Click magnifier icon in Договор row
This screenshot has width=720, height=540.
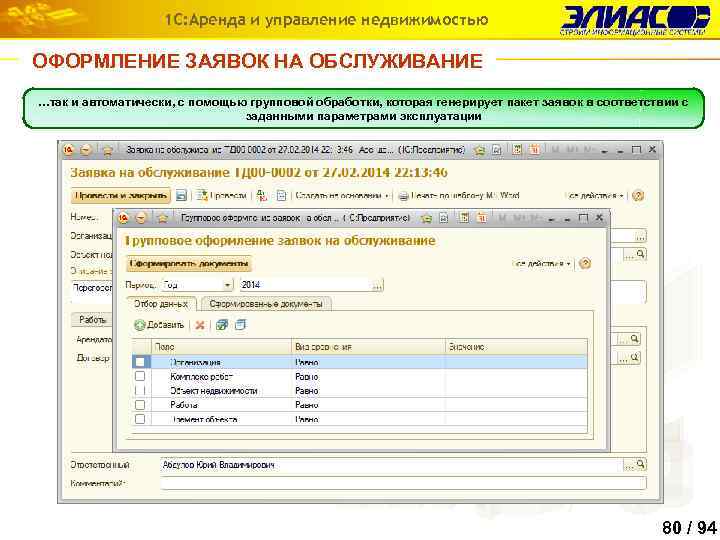pyautogui.click(x=635, y=357)
